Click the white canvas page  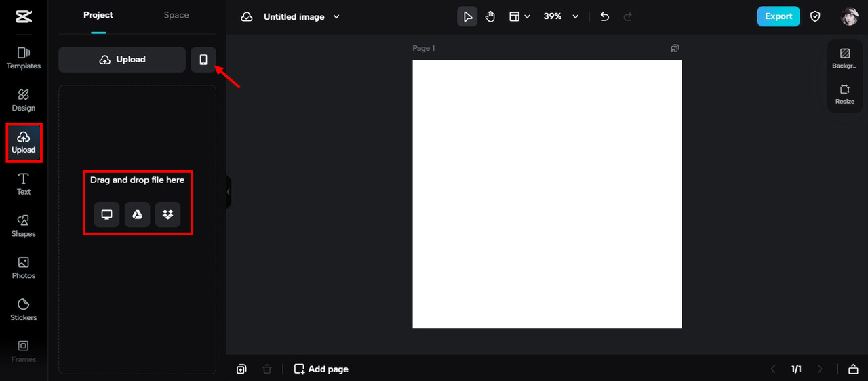(547, 194)
